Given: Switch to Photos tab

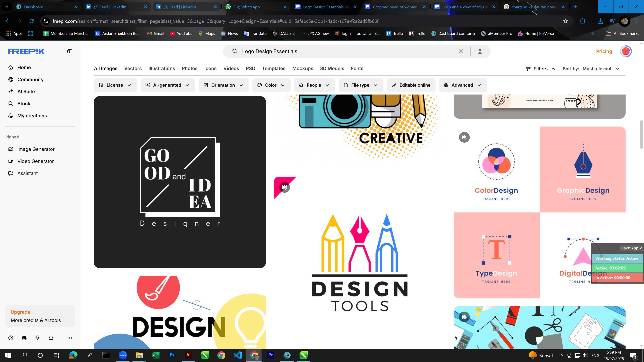Looking at the screenshot, I should pos(190,68).
